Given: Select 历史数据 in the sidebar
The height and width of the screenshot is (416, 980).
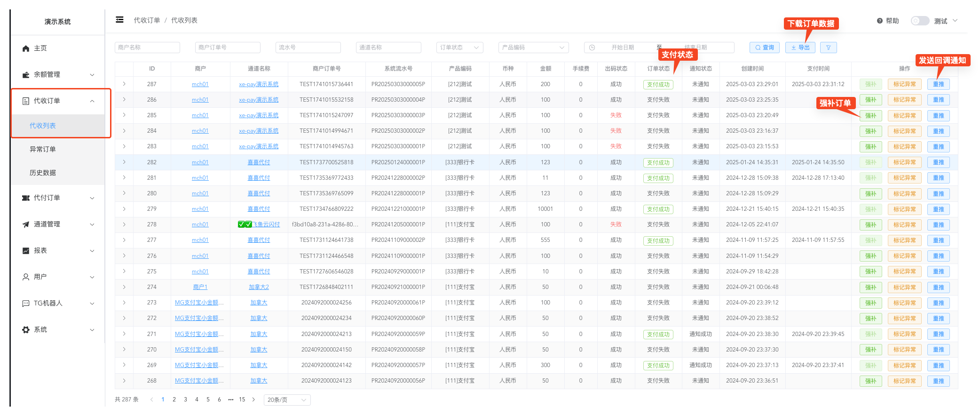Looking at the screenshot, I should [43, 173].
